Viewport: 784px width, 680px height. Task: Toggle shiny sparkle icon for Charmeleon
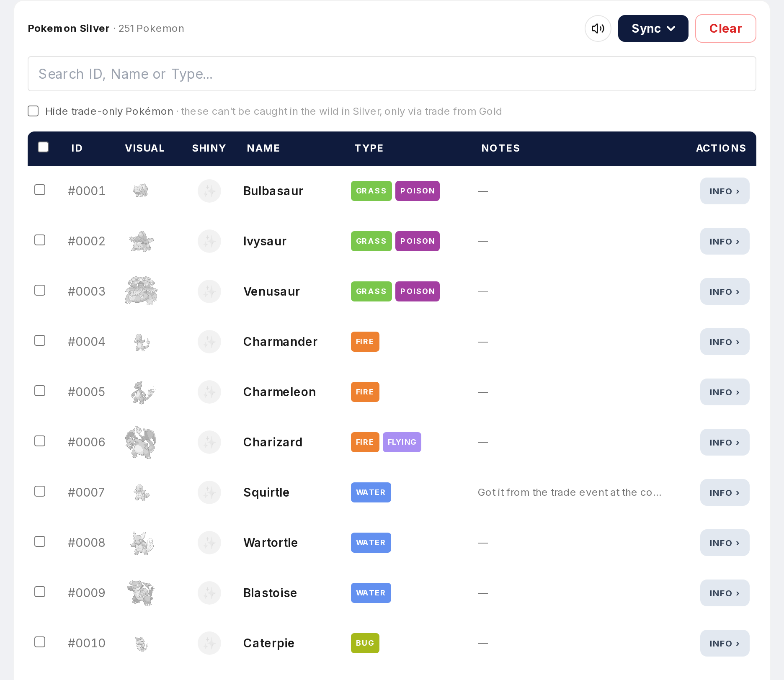209,392
